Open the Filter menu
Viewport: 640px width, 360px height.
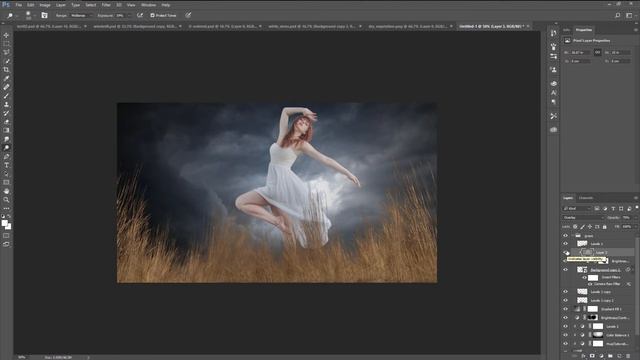pos(106,5)
